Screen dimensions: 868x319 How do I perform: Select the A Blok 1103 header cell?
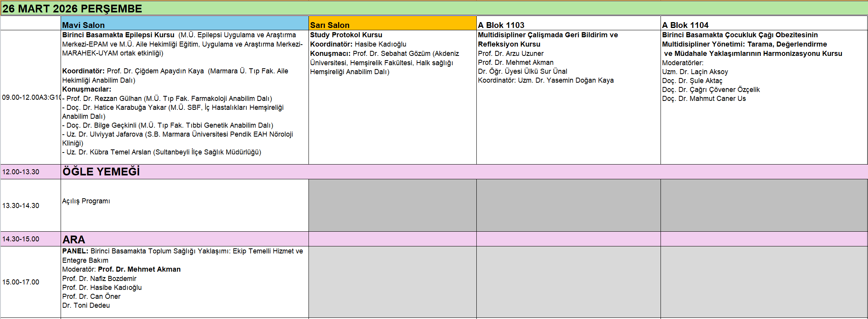click(568, 24)
